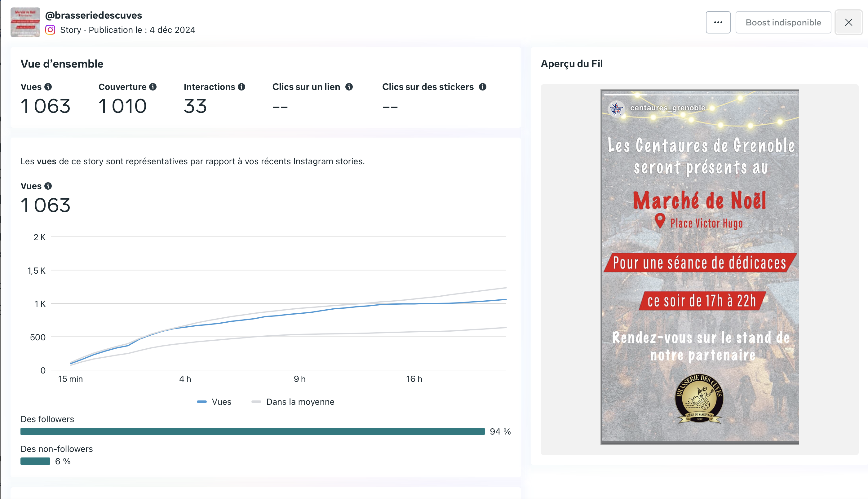This screenshot has height=499, width=868.
Task: Click the Couverture value 1 010
Action: tap(122, 106)
